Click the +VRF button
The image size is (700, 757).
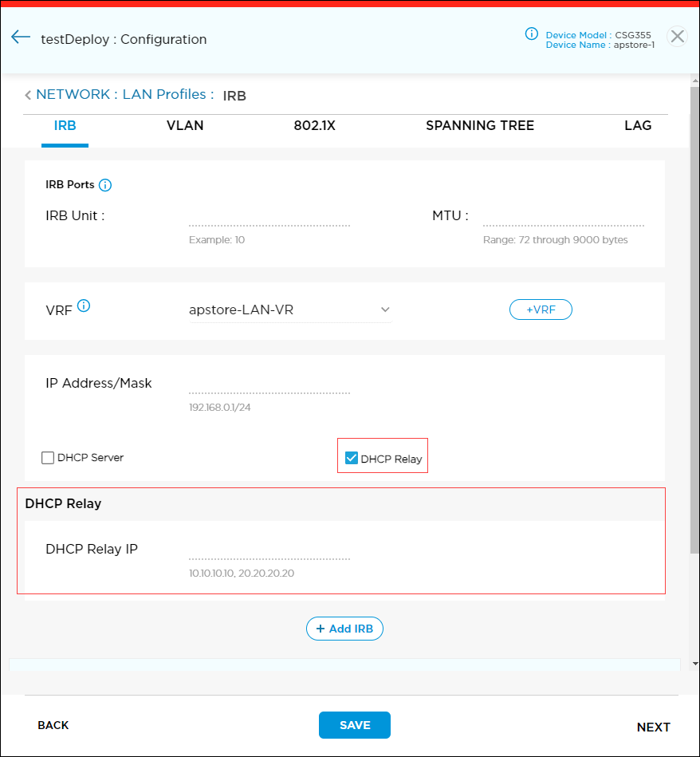(x=541, y=310)
